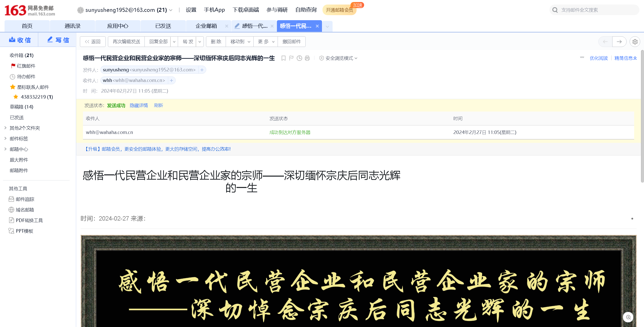Toggle 优化阅读 reading mode
The height and width of the screenshot is (327, 644).
click(x=599, y=58)
